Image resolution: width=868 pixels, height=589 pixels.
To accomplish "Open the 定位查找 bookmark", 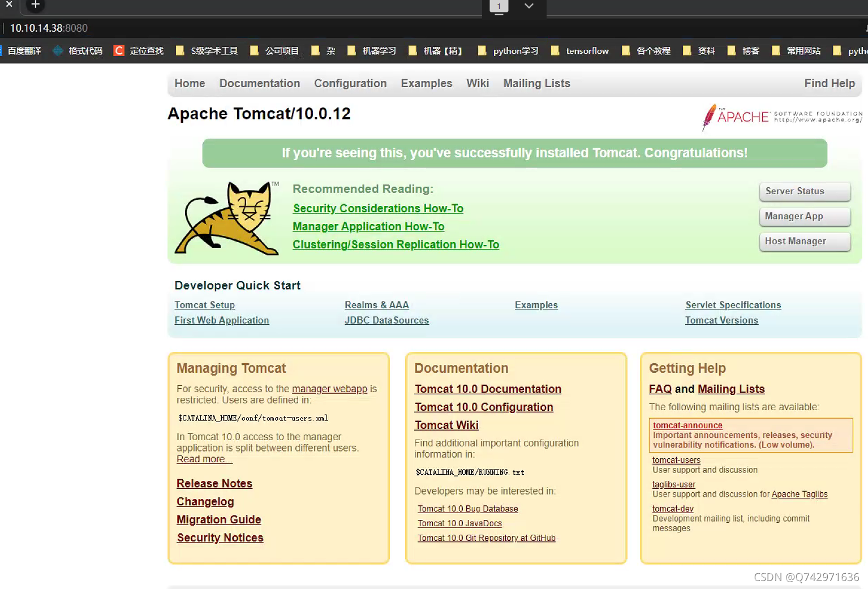I will 139,51.
